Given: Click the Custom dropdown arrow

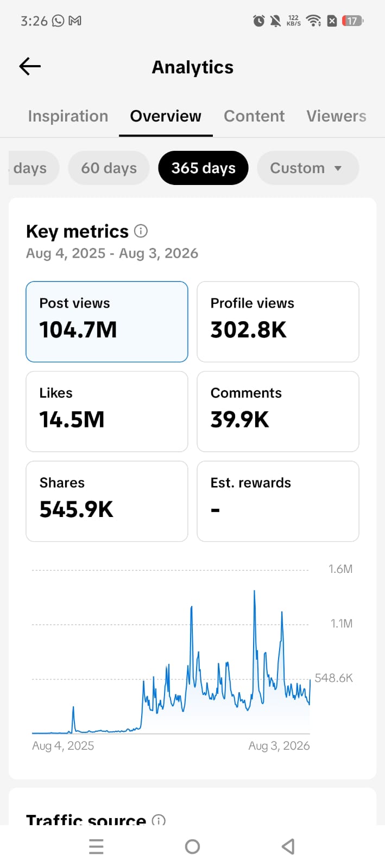Looking at the screenshot, I should click(x=338, y=168).
